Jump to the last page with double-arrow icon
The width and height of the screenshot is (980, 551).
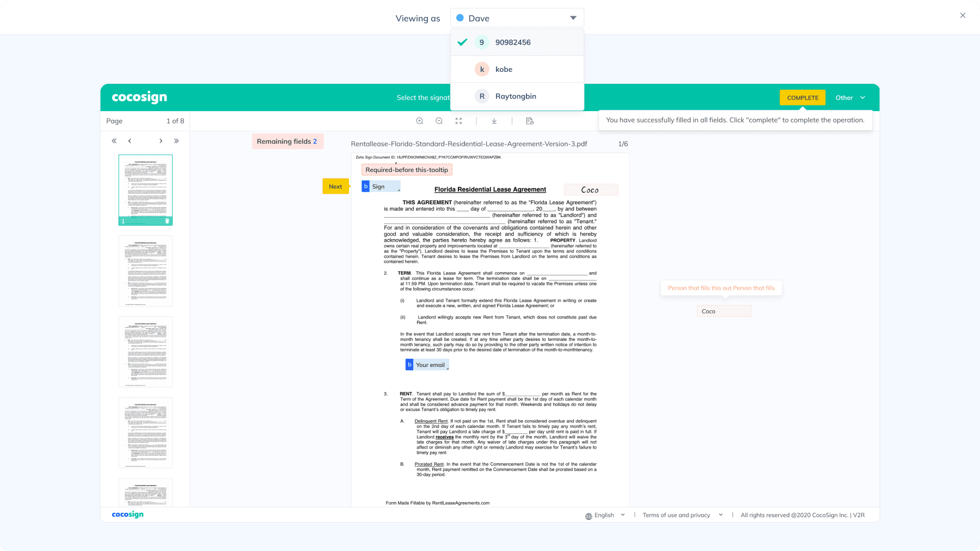click(176, 140)
